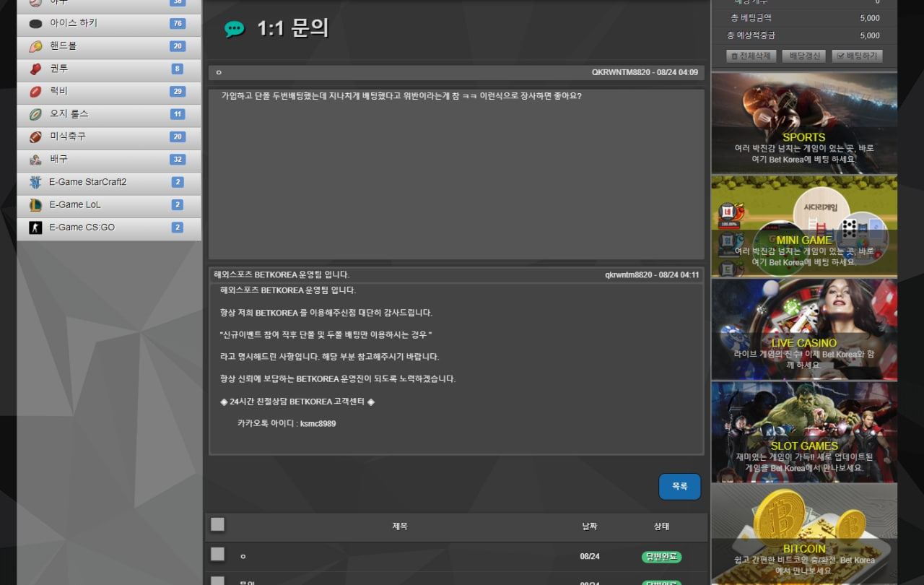
Task: Click the green chat bubble icon
Action: pyautogui.click(x=235, y=29)
